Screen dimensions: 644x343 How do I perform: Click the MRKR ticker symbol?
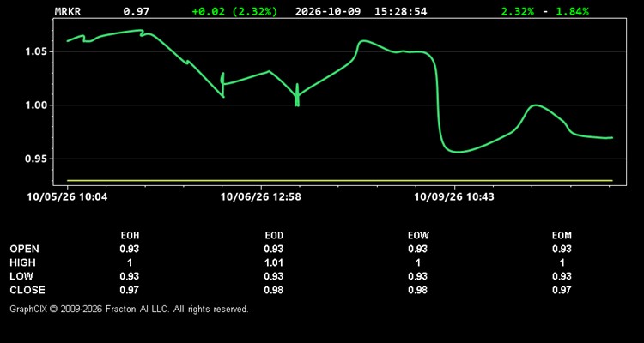click(x=68, y=11)
